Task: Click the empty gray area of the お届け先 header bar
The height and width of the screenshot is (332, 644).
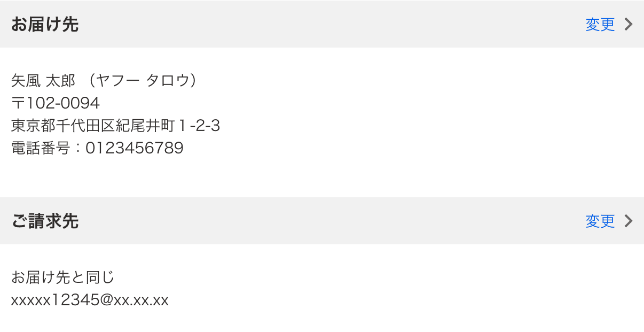Action: (331, 24)
